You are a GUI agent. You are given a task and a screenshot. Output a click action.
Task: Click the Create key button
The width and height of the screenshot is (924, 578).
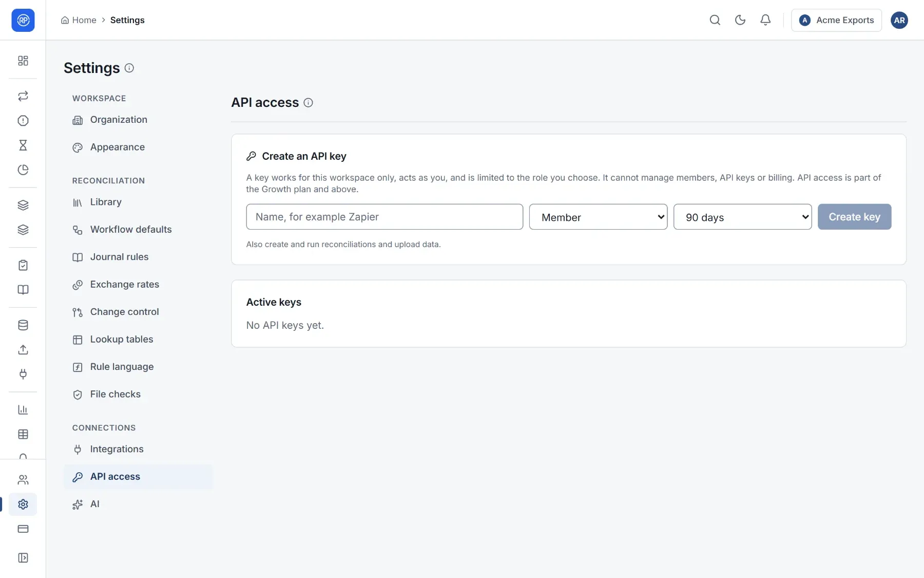pos(855,217)
